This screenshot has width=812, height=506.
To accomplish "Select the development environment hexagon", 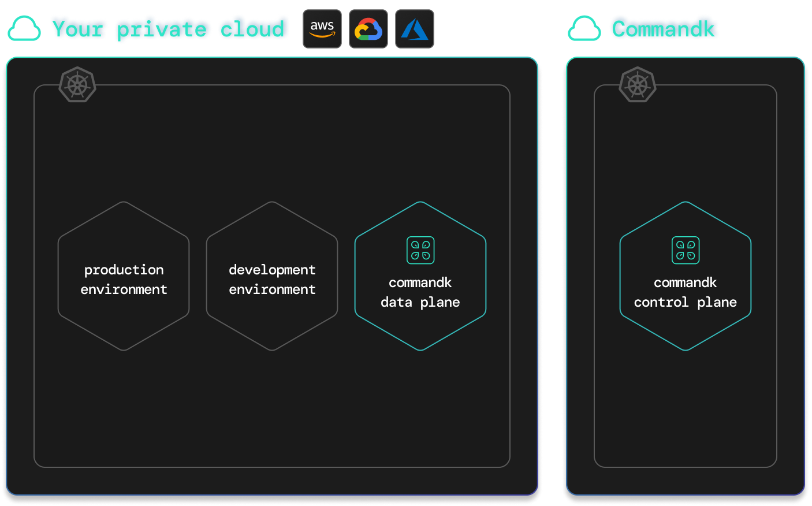I will tap(272, 276).
